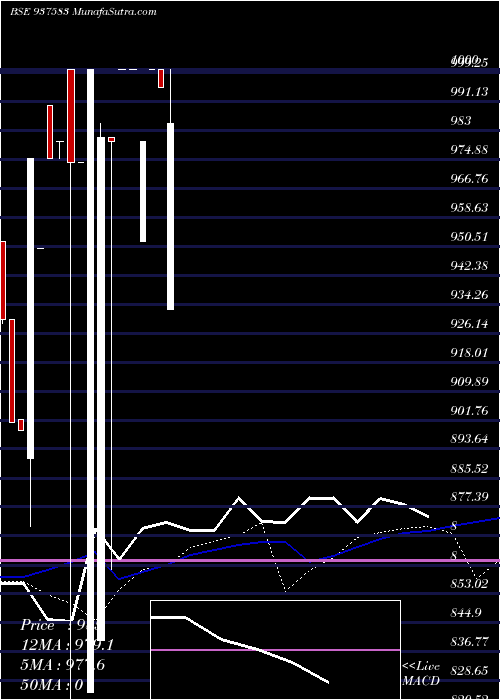Click the 950.51 price axis label

[469, 237]
